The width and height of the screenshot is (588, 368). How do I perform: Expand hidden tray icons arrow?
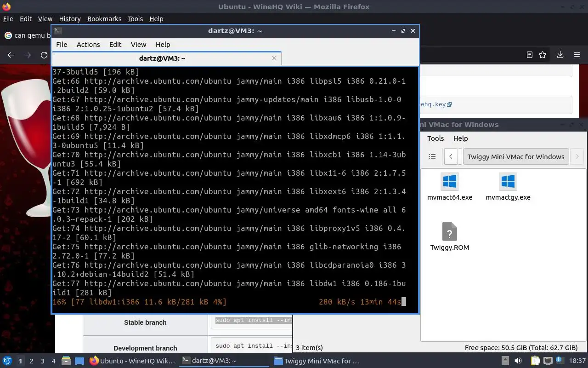click(505, 361)
